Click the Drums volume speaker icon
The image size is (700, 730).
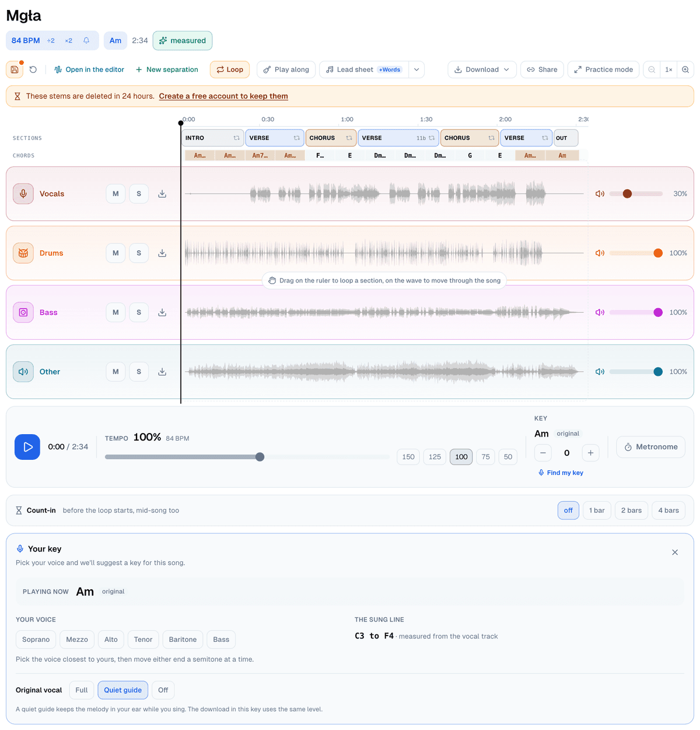[600, 253]
